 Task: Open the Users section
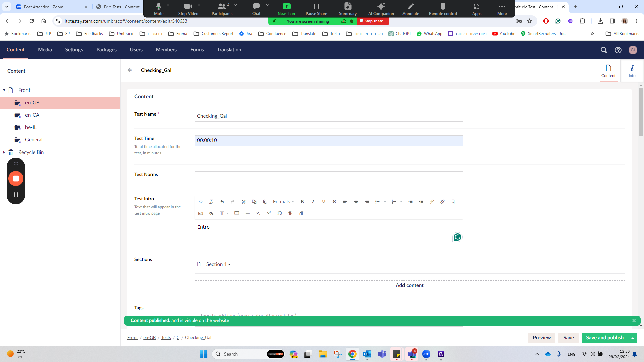pos(136,50)
